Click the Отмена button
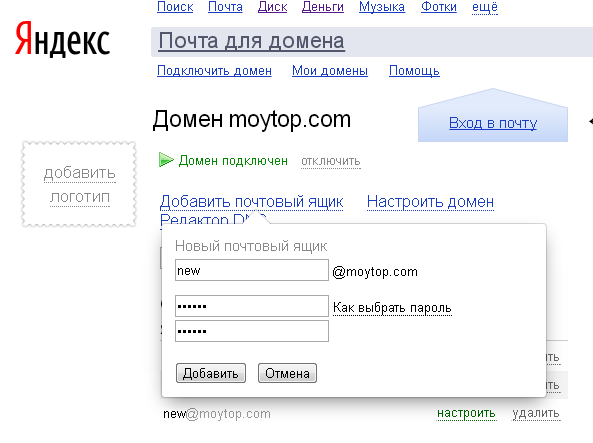 coord(287,373)
